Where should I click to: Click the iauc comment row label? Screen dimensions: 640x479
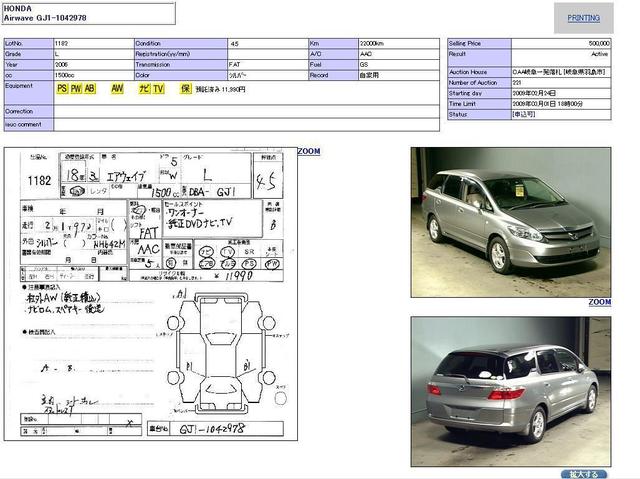(x=23, y=124)
